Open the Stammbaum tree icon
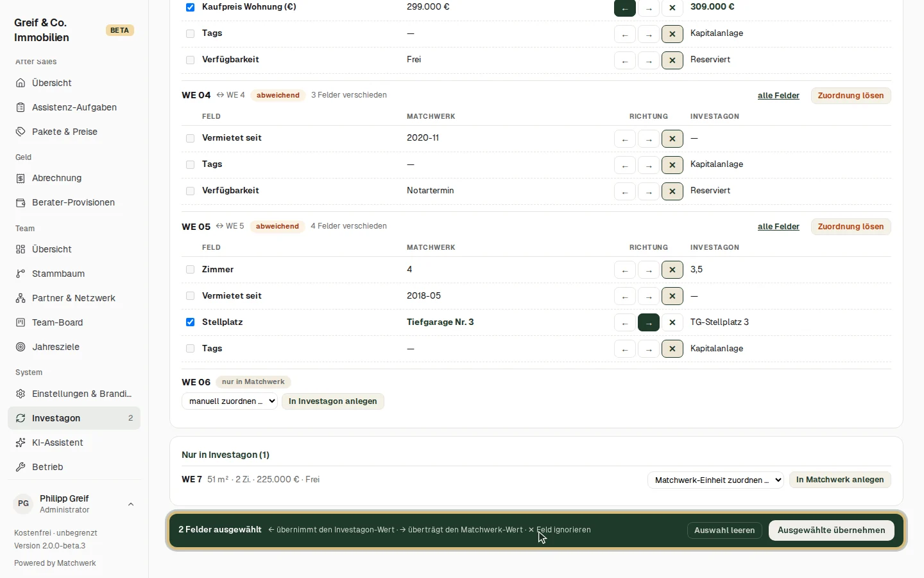Screen dimensions: 924x578 coord(21,274)
